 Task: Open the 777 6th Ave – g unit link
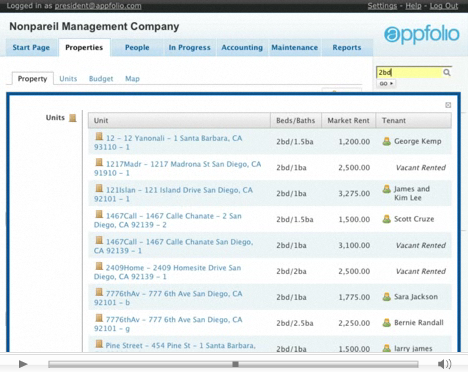(x=168, y=324)
